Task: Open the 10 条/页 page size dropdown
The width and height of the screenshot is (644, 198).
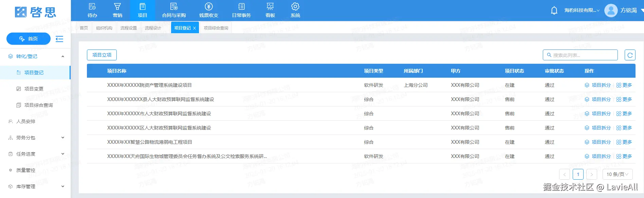Action: click(617, 174)
